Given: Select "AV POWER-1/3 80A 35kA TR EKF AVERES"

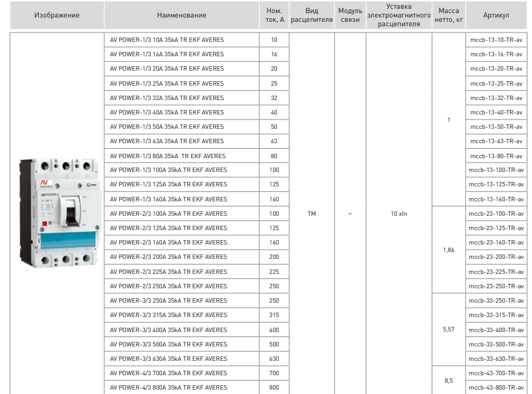Looking at the screenshot, I should (168, 156).
